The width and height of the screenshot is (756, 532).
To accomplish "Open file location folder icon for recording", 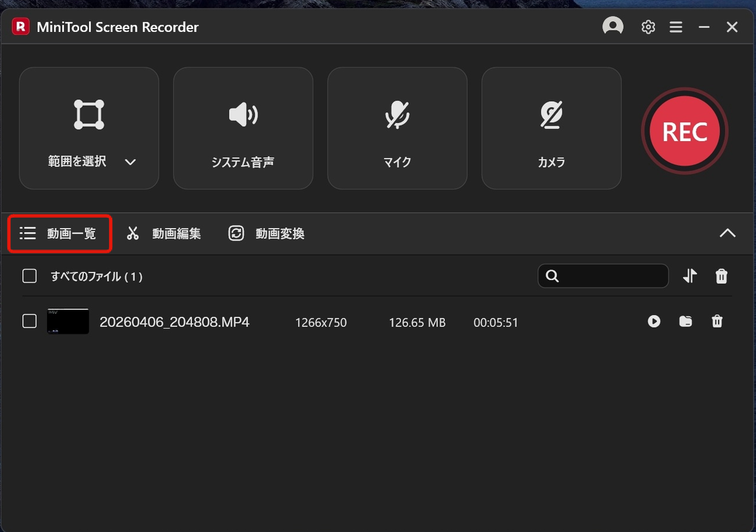I will click(685, 321).
